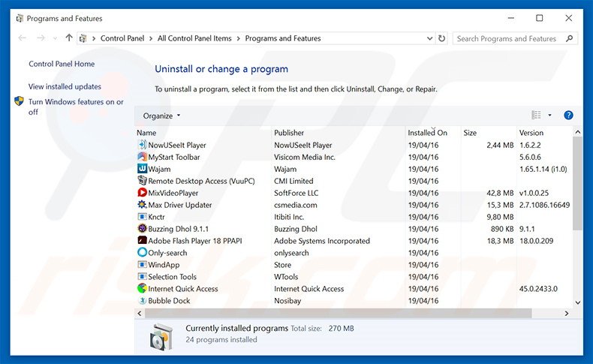Click the 890 KB size cell
This screenshot has width=593, height=364.
502,229
